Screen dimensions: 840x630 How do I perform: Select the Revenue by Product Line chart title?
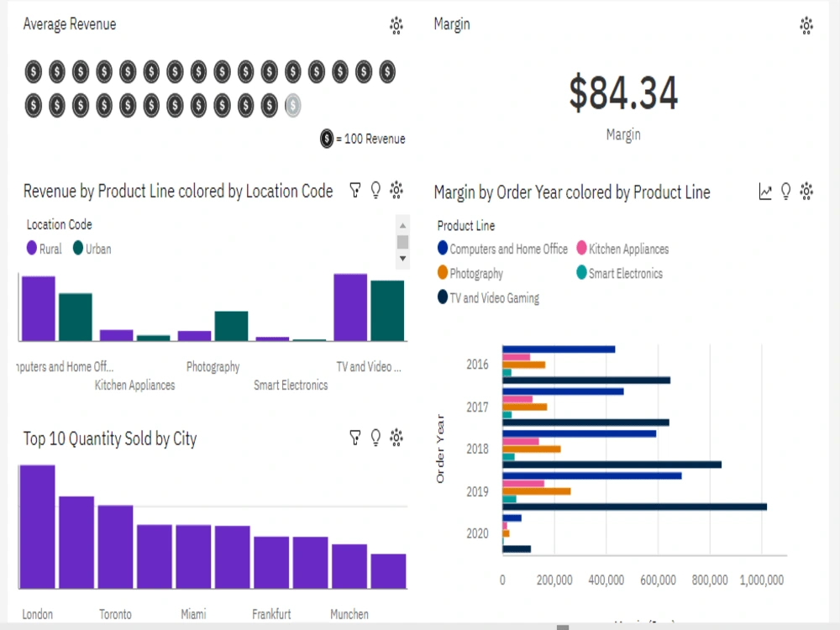point(178,192)
